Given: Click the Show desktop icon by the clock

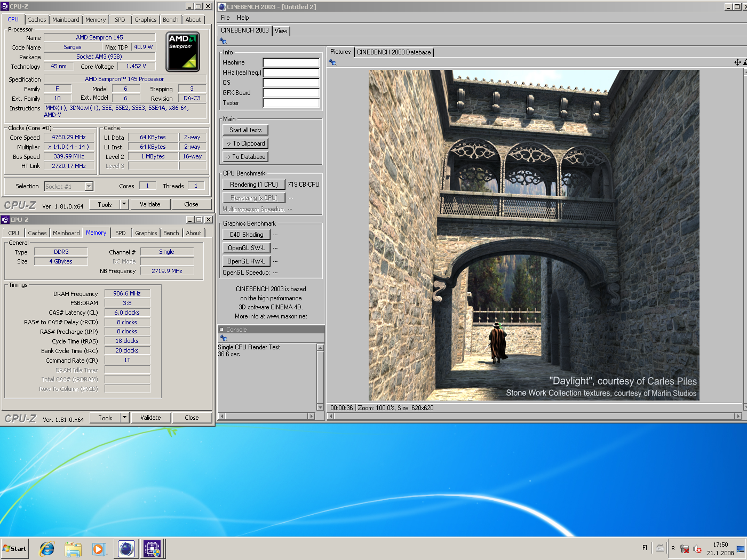Looking at the screenshot, I should [741, 548].
